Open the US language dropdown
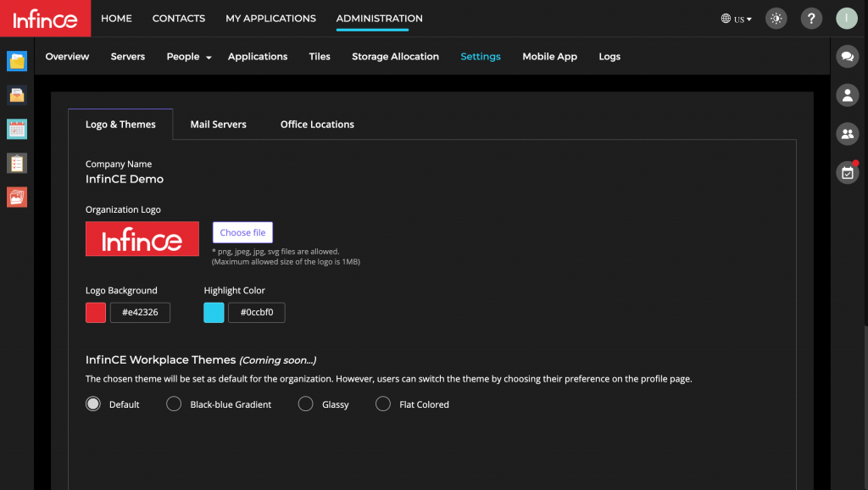 pos(737,19)
